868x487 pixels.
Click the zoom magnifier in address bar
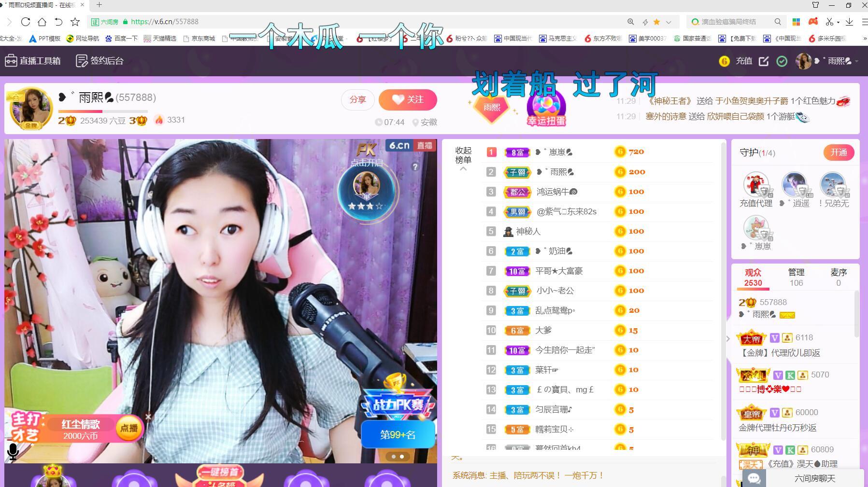631,22
